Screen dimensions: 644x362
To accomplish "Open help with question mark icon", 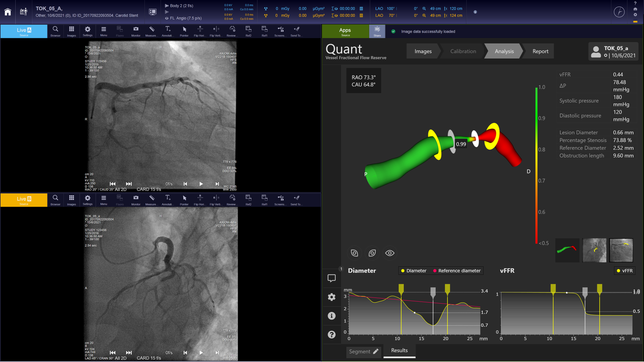I will point(331,334).
